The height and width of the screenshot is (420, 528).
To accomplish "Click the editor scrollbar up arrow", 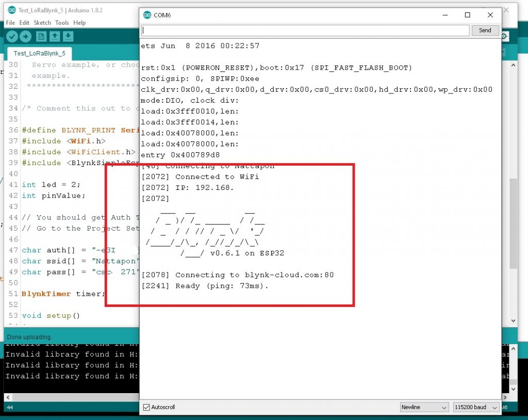I will click(x=513, y=65).
